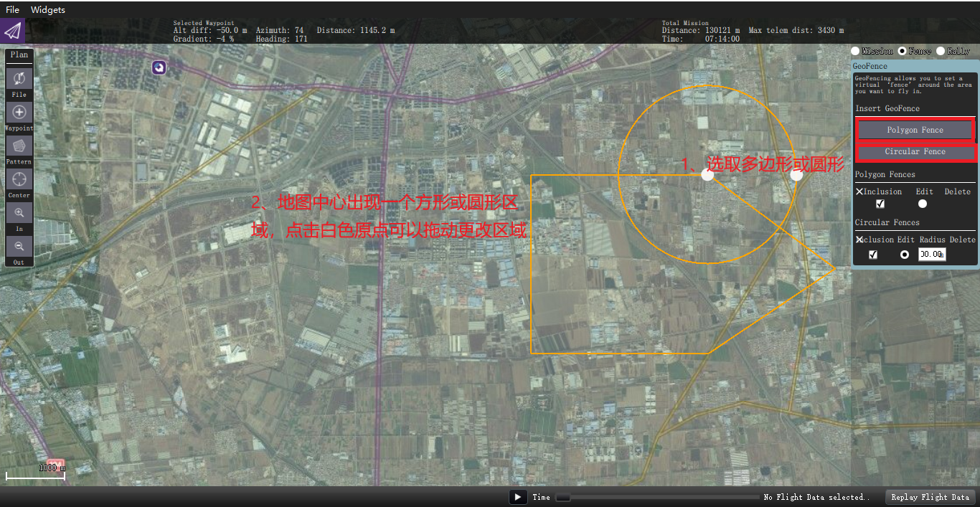Click the 'Selected Waypoint' label
The image size is (980, 507).
tap(204, 23)
